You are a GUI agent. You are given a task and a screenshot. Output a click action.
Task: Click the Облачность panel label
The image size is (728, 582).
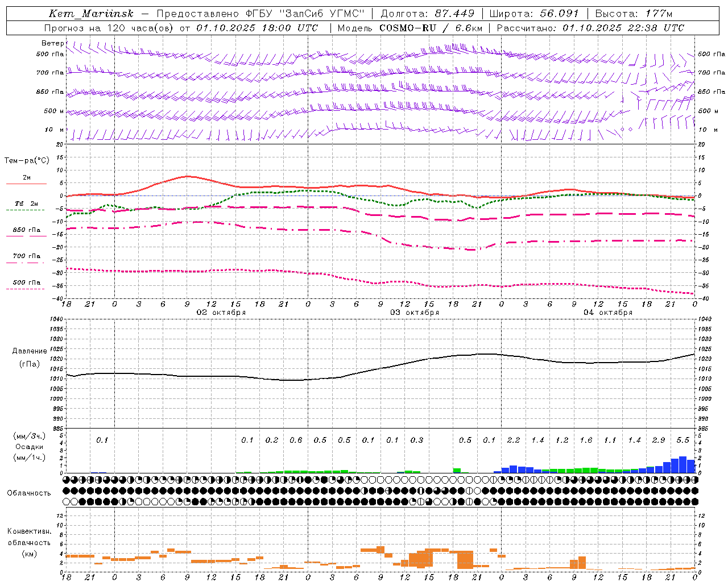(x=29, y=493)
